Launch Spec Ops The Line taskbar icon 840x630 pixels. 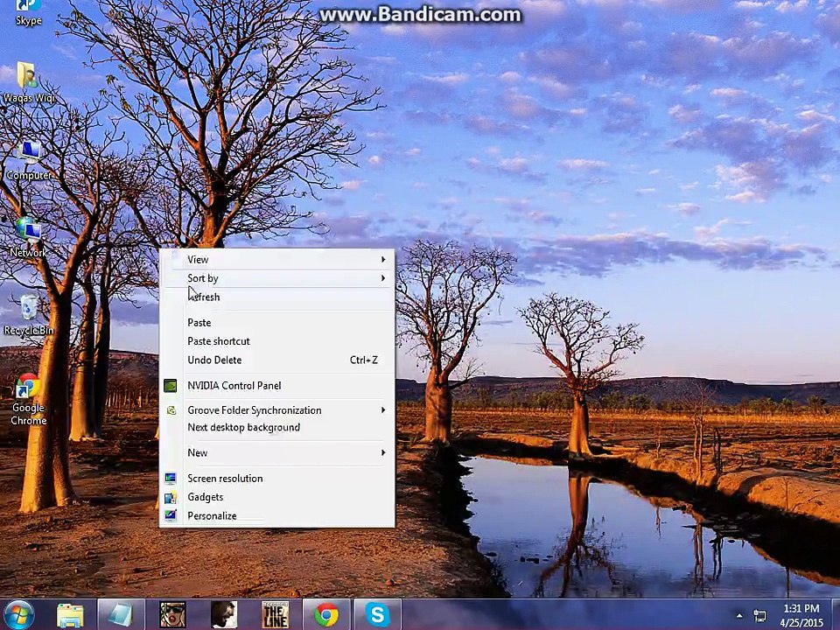pos(276,615)
